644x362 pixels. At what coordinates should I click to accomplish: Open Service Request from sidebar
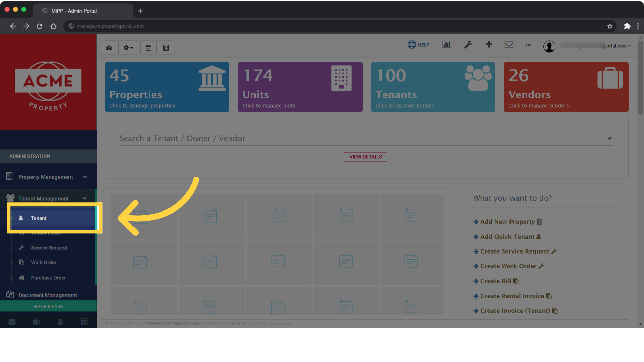pyautogui.click(x=49, y=248)
